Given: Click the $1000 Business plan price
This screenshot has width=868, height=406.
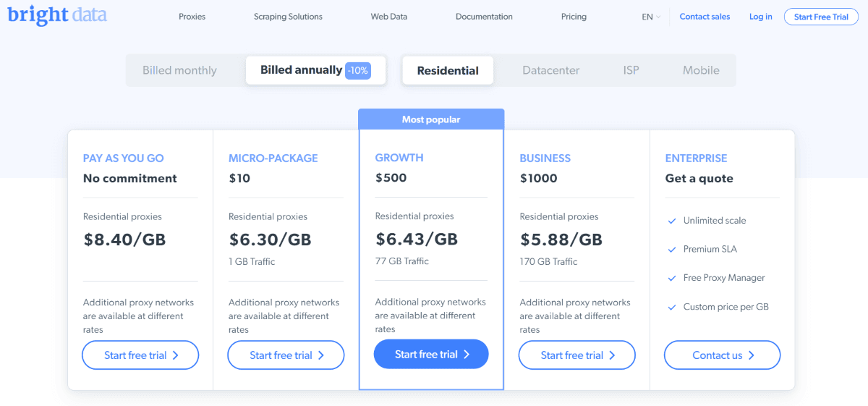Looking at the screenshot, I should coord(539,178).
